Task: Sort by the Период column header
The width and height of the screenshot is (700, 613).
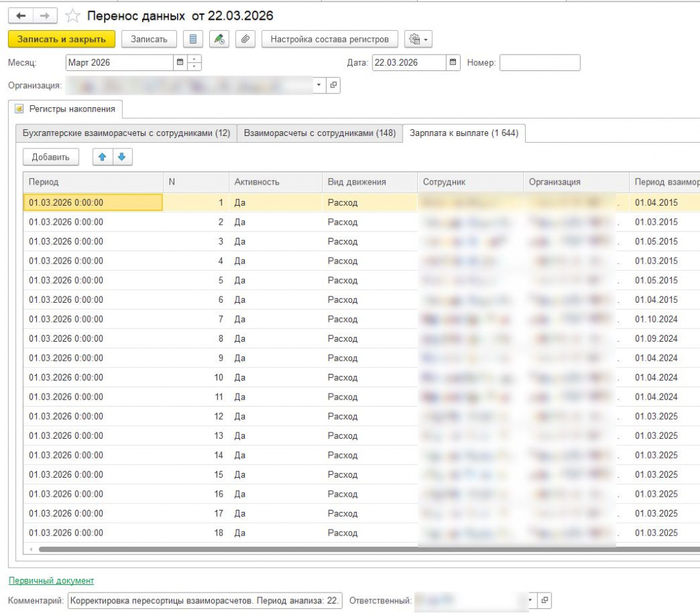Action: pyautogui.click(x=93, y=182)
